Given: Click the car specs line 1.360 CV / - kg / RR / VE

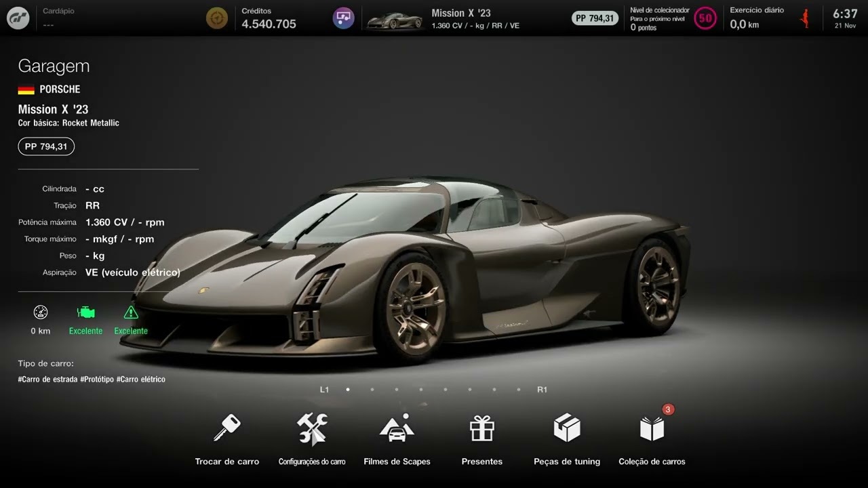Looking at the screenshot, I should coord(475,26).
